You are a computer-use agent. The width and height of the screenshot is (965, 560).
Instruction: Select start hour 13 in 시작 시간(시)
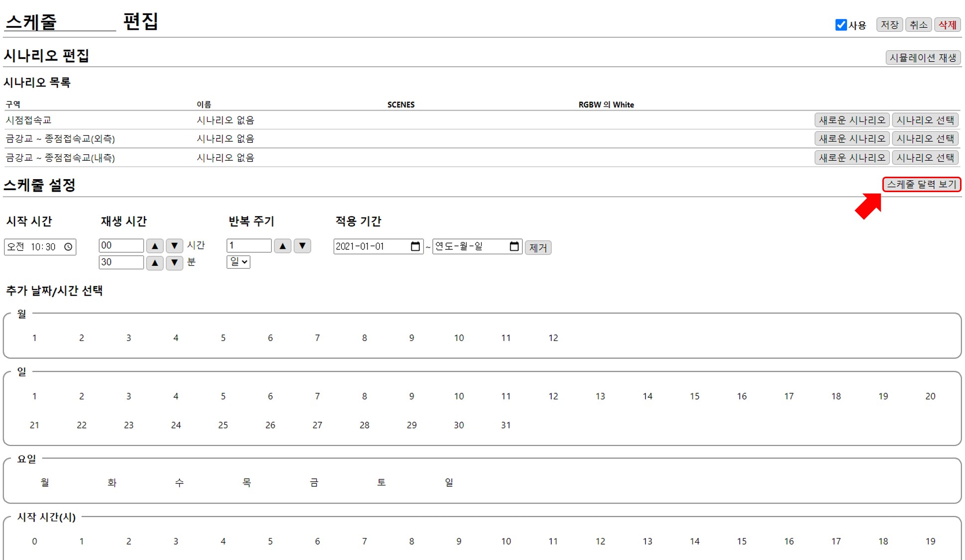[x=647, y=541]
